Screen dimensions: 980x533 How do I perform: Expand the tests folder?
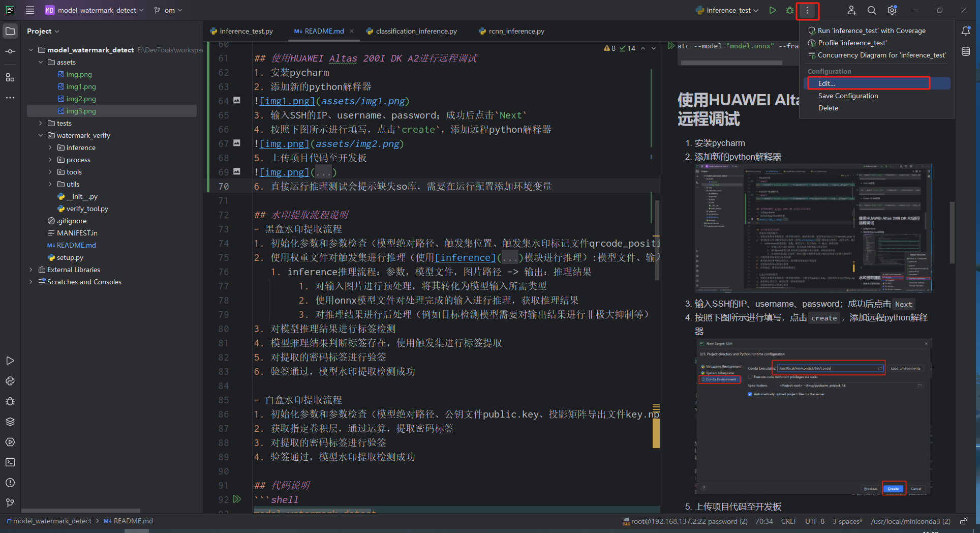coord(41,123)
